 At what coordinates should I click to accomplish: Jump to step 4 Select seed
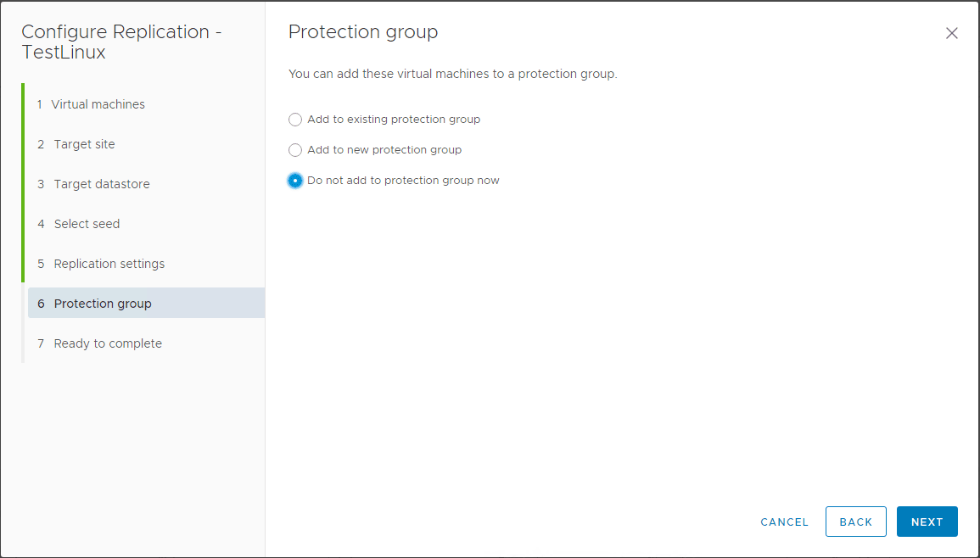pyautogui.click(x=86, y=223)
